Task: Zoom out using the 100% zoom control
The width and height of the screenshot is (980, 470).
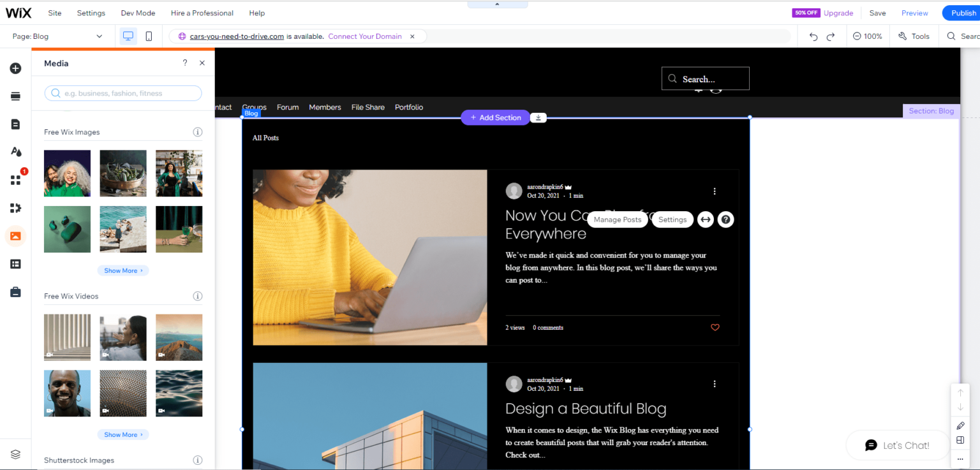Action: (856, 36)
